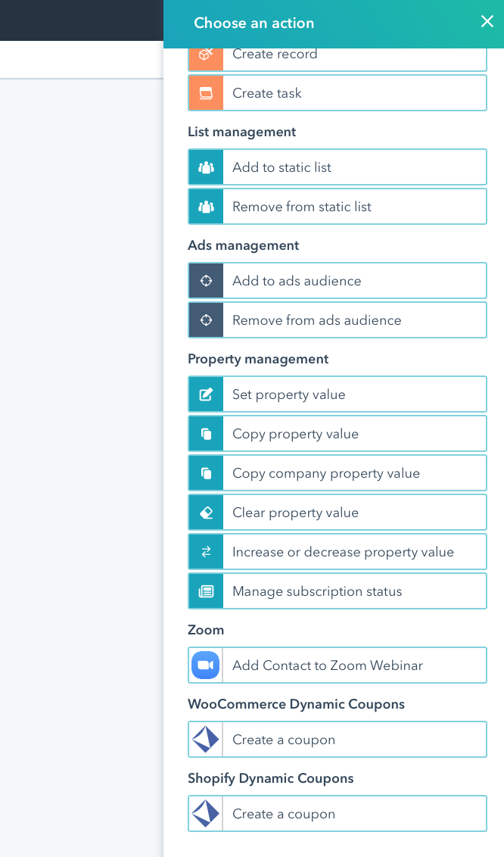Screen dimensions: 504x857
Task: Select the Copy property value action
Action: (338, 434)
